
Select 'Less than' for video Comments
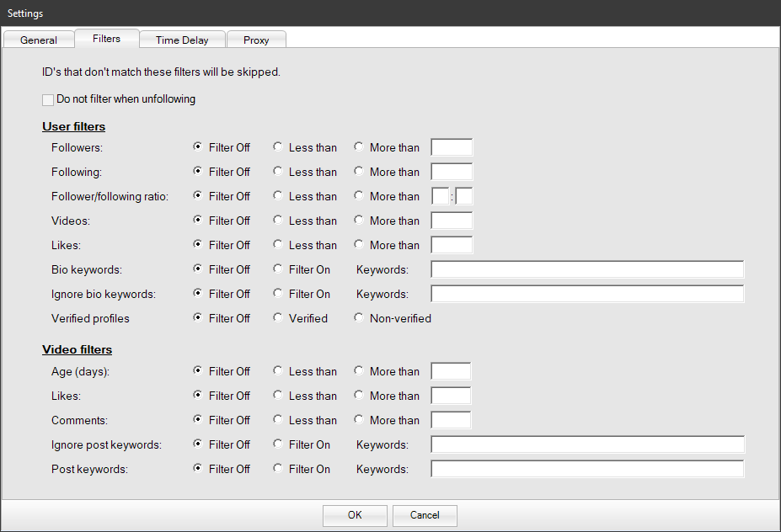pyautogui.click(x=278, y=420)
